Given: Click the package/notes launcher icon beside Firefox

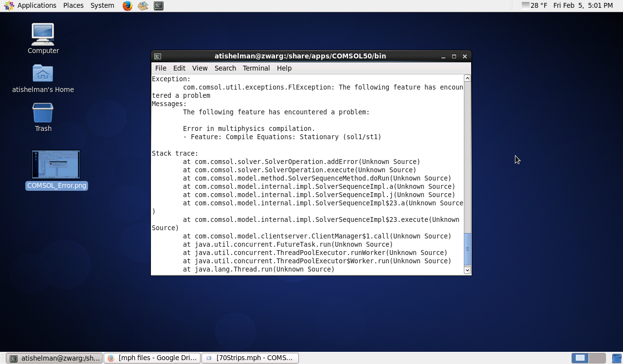Looking at the screenshot, I should [x=143, y=6].
